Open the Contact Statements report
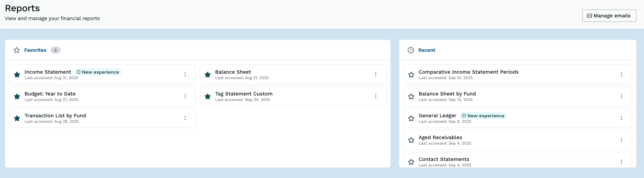The image size is (644, 178). click(x=444, y=159)
